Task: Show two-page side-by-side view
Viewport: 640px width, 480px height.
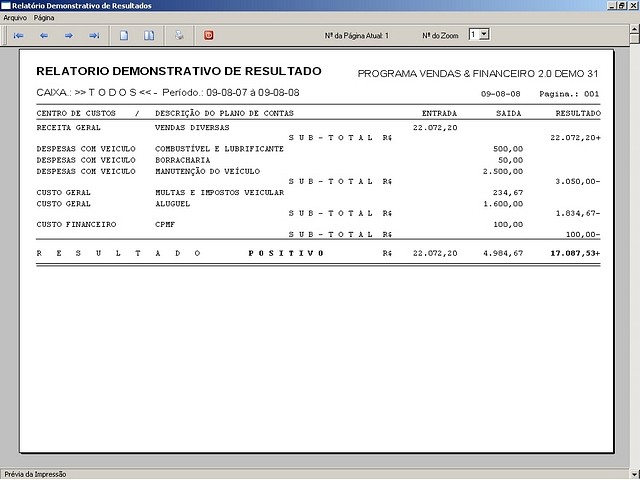Action: (x=149, y=35)
